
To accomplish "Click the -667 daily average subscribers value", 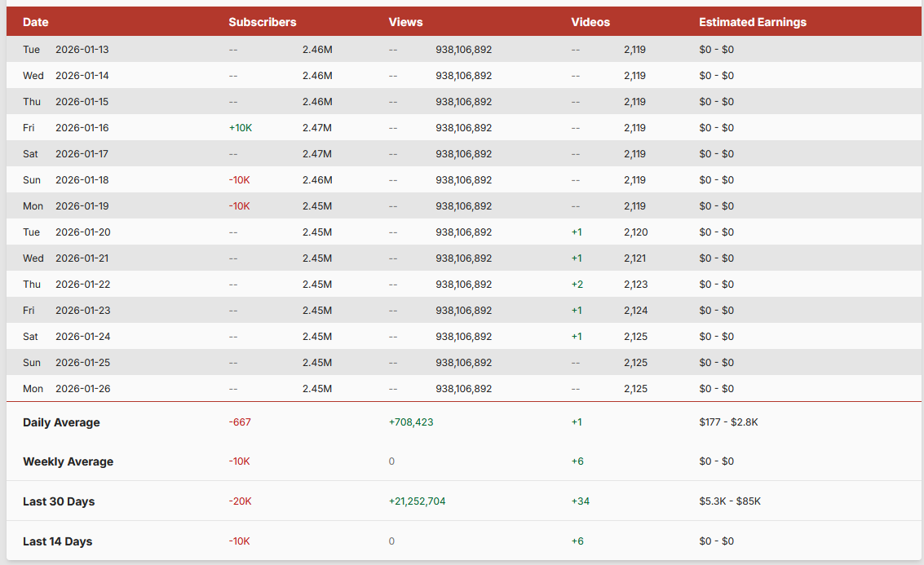I will [x=239, y=422].
